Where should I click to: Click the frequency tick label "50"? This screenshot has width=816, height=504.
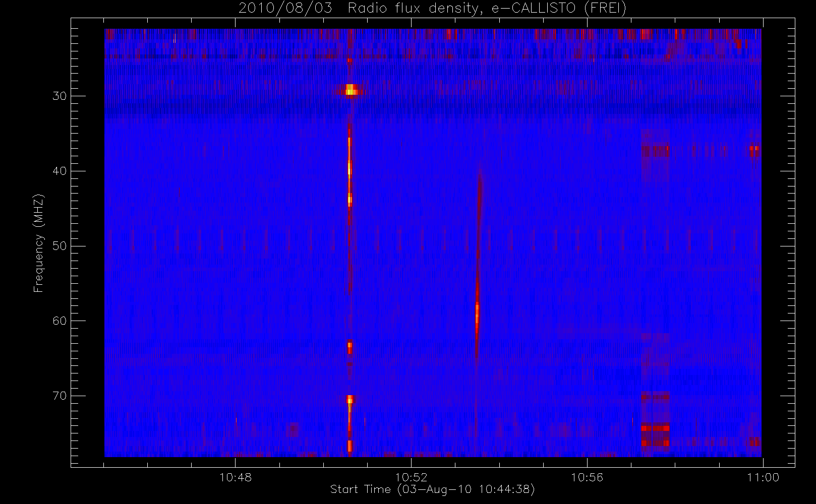(x=60, y=246)
